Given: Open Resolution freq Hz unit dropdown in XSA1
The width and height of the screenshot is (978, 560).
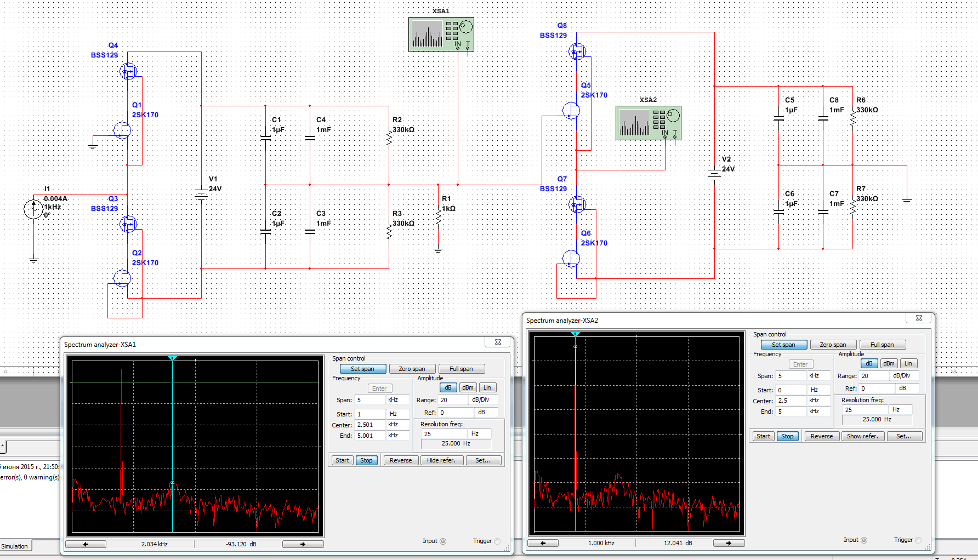Looking at the screenshot, I should click(x=480, y=434).
